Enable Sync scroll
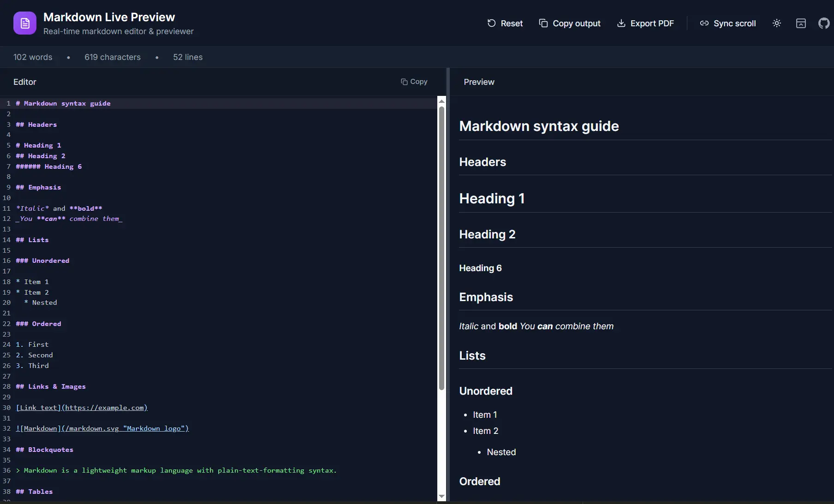 coord(727,23)
